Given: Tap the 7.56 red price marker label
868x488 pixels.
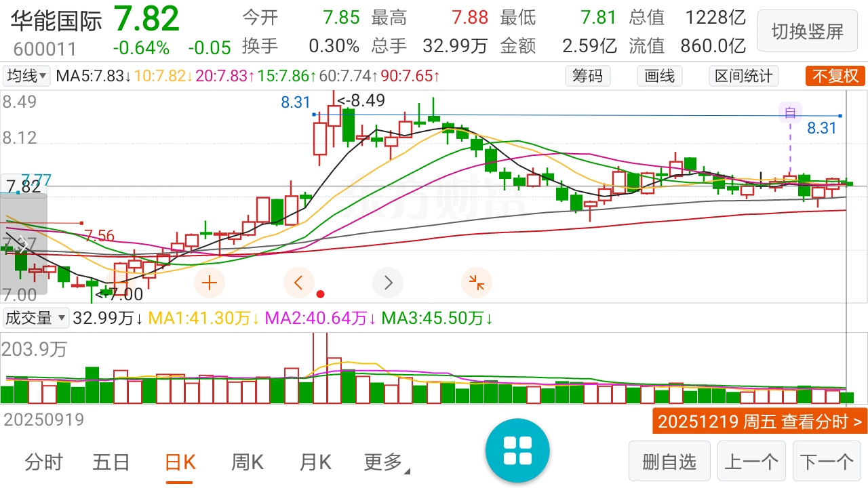Looking at the screenshot, I should point(99,236).
